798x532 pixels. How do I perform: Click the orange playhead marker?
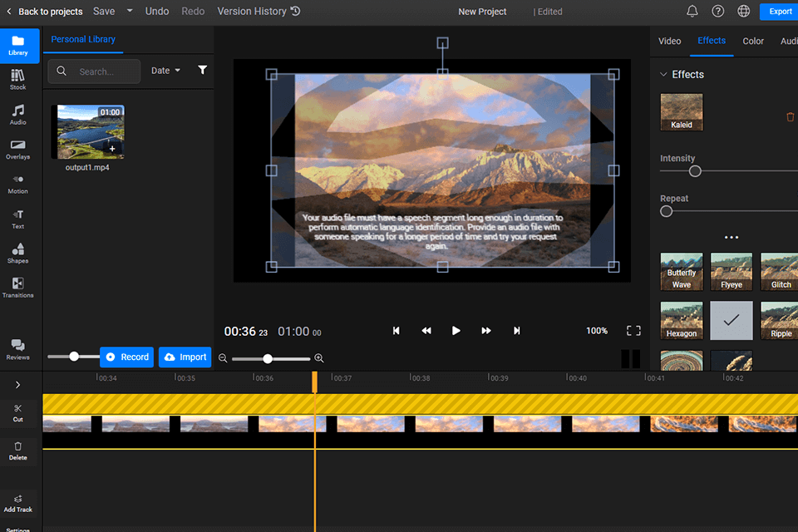[x=314, y=382]
